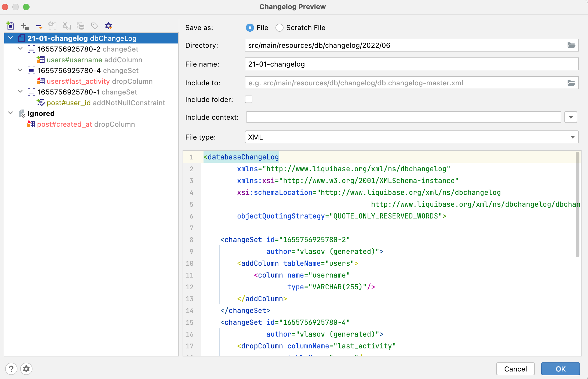Screen dimensions: 588x379
Task: Collapse the Ignored section
Action: (x=10, y=113)
